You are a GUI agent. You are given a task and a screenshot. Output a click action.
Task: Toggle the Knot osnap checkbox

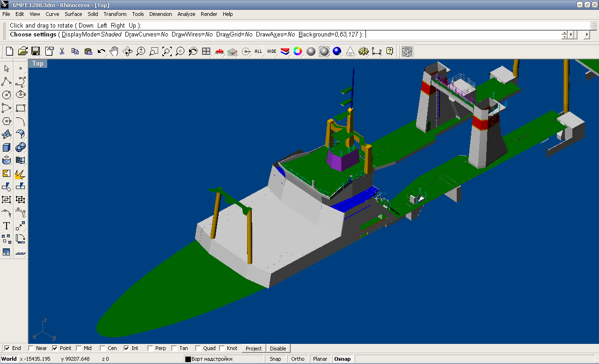click(x=222, y=348)
